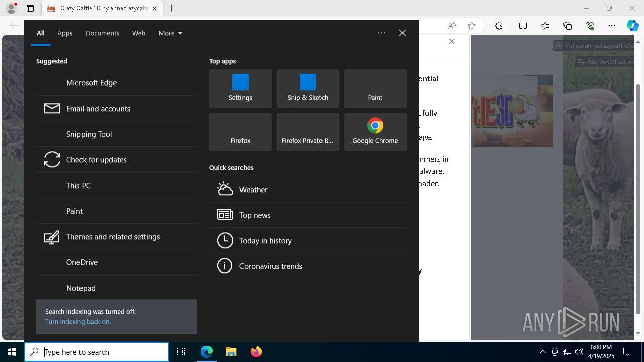Select the Crazy Cattle 3D browser tab
Screen dimensions: 644x362
[102, 8]
